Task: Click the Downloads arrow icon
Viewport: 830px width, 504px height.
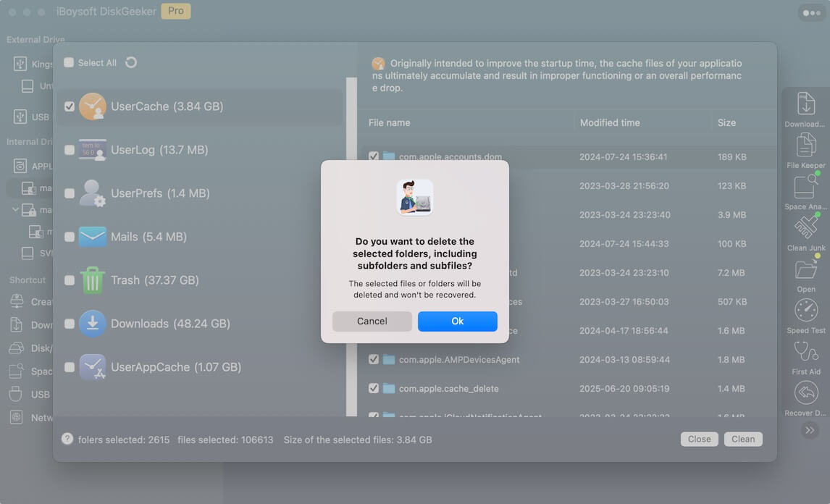Action: tap(93, 324)
